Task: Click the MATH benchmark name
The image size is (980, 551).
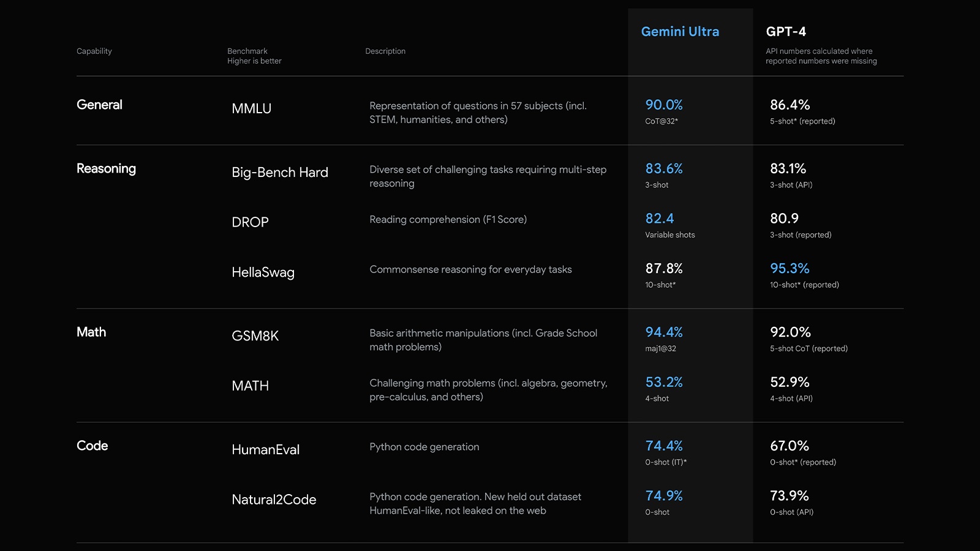Action: tap(250, 386)
